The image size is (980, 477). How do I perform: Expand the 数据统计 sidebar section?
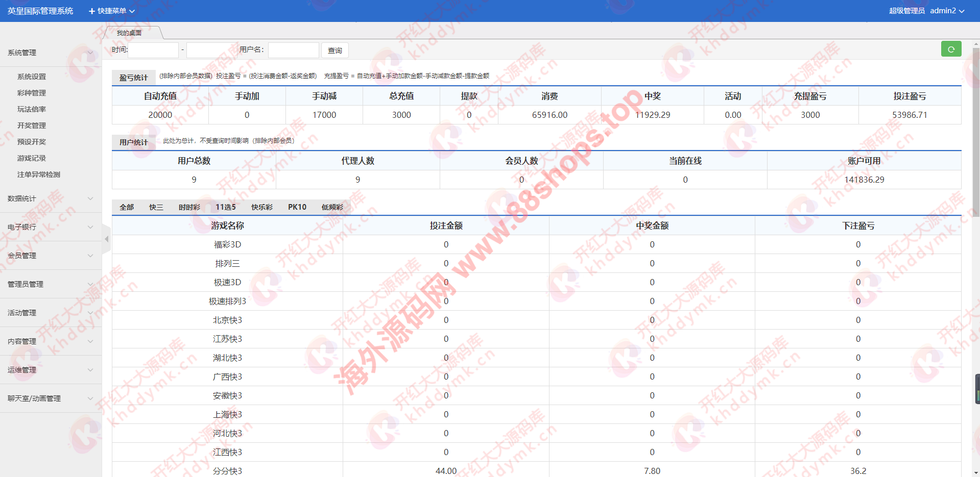click(50, 198)
